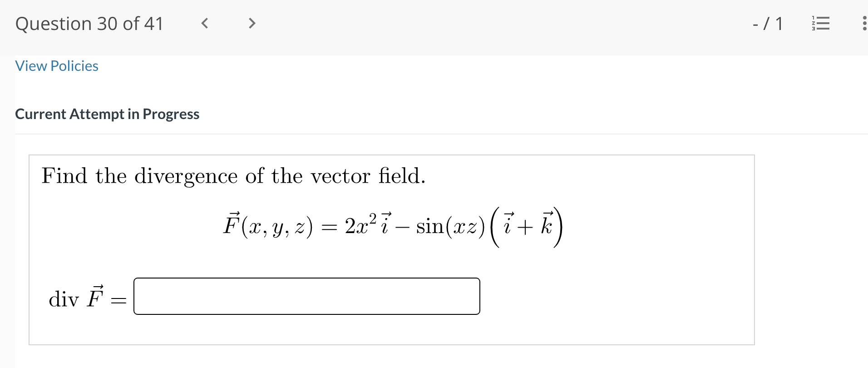Click the score indicator showing - / 1

768,24
